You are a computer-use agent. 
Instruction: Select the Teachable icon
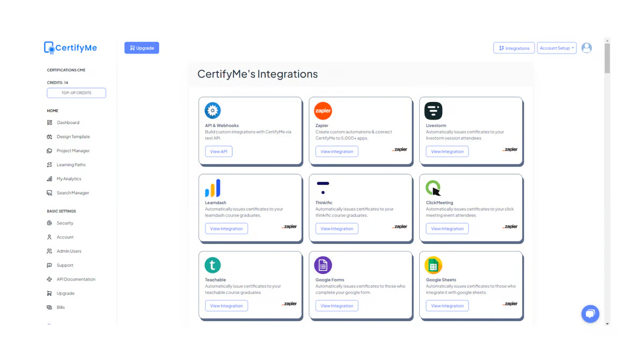(212, 264)
